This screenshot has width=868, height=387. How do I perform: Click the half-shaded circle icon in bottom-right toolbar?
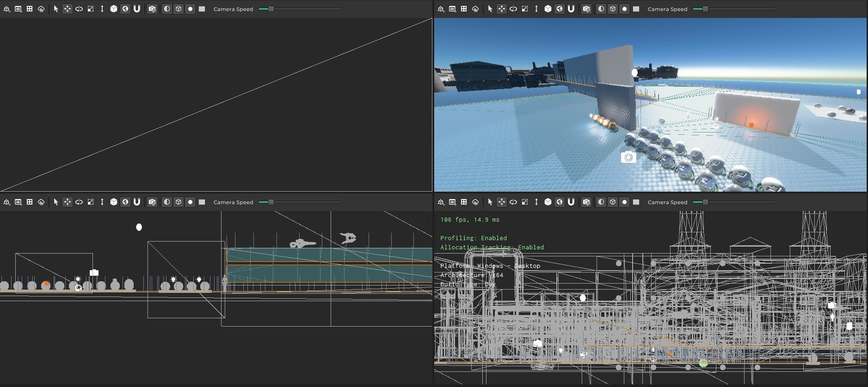pos(601,202)
